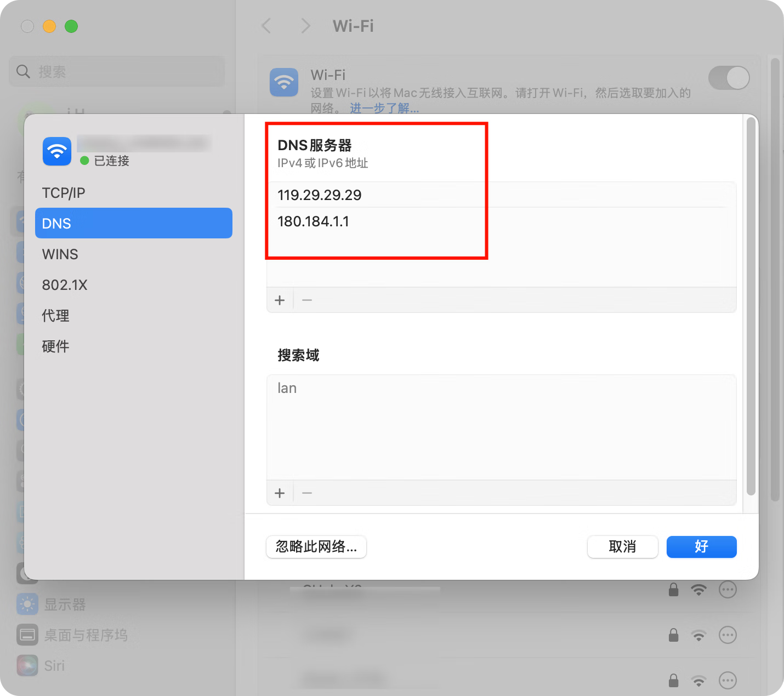Add a search domain with plus button
This screenshot has width=784, height=696.
tap(280, 493)
